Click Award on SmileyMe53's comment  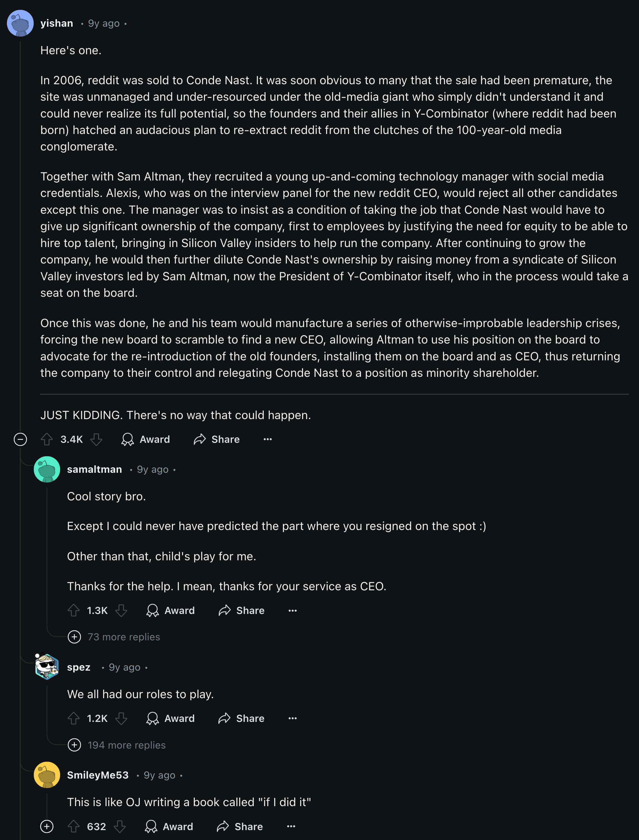click(x=169, y=826)
